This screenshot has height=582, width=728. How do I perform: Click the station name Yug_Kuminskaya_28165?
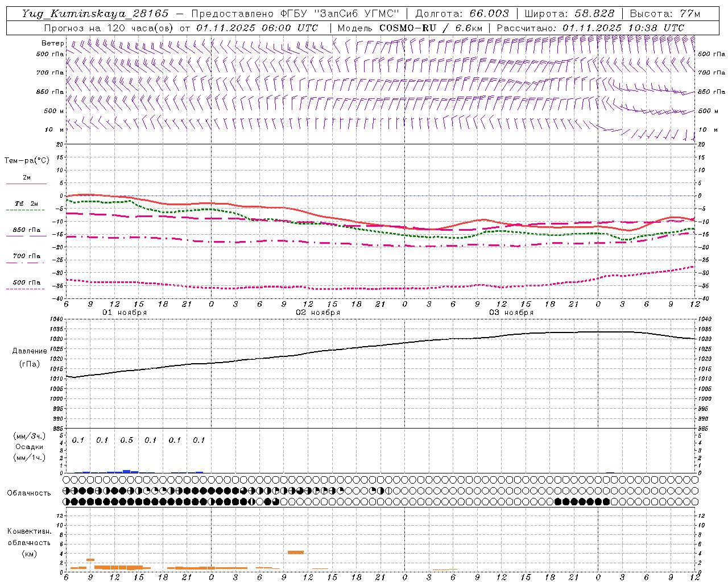pyautogui.click(x=95, y=14)
